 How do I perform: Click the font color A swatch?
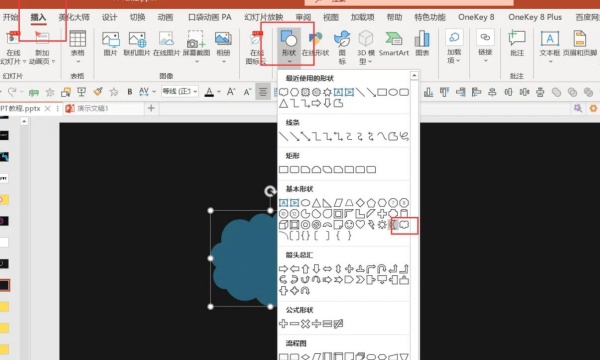point(209,92)
